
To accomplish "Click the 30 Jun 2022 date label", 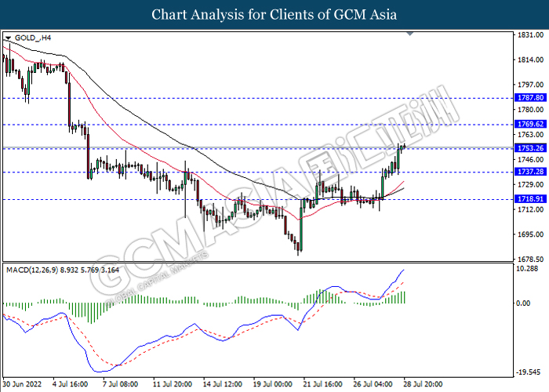I will tap(22, 384).
